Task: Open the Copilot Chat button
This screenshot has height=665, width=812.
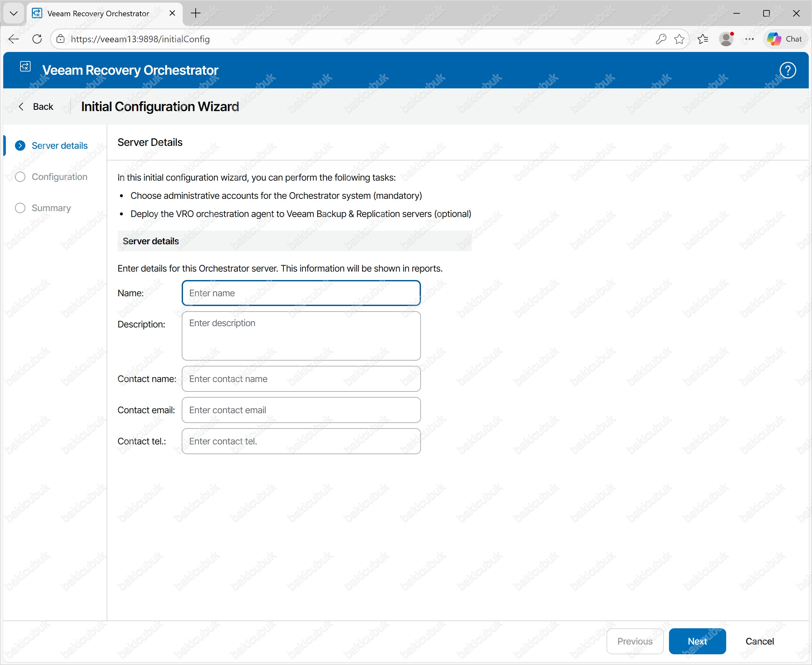Action: (x=784, y=39)
